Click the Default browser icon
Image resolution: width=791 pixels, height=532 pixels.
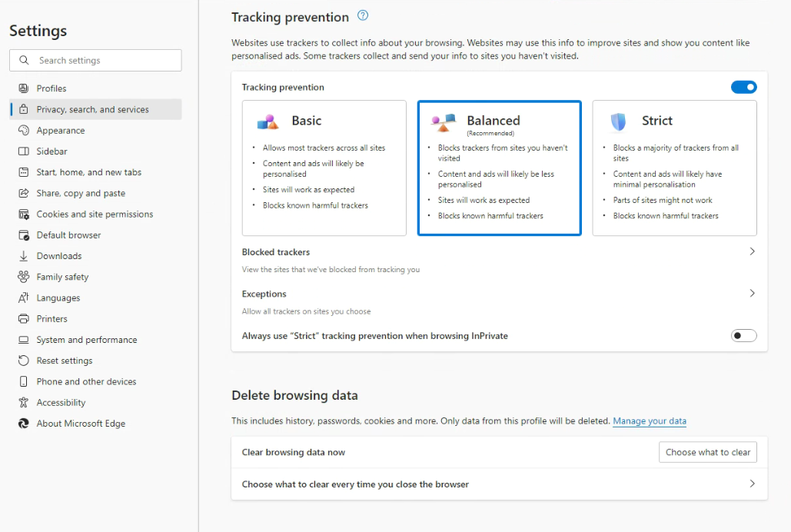tap(25, 234)
